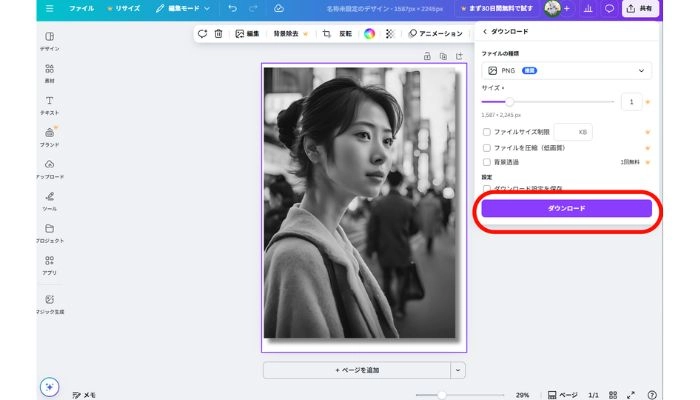Click the redo arrow
This screenshot has width=700, height=400.
tap(253, 8)
